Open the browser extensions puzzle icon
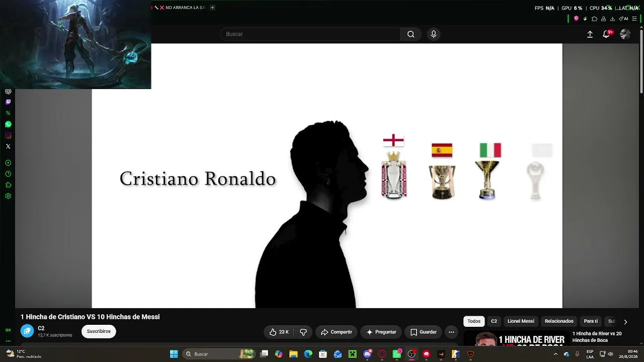The height and width of the screenshot is (362, 644). tap(594, 19)
